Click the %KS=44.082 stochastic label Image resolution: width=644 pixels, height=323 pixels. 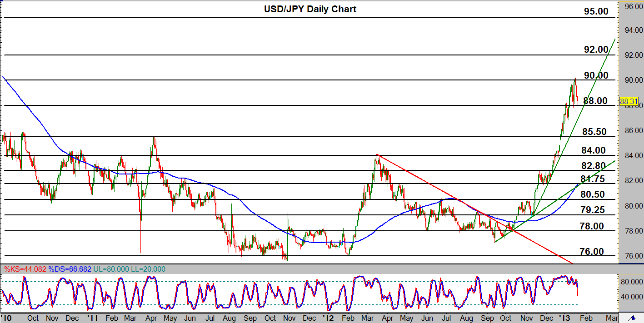[25, 269]
